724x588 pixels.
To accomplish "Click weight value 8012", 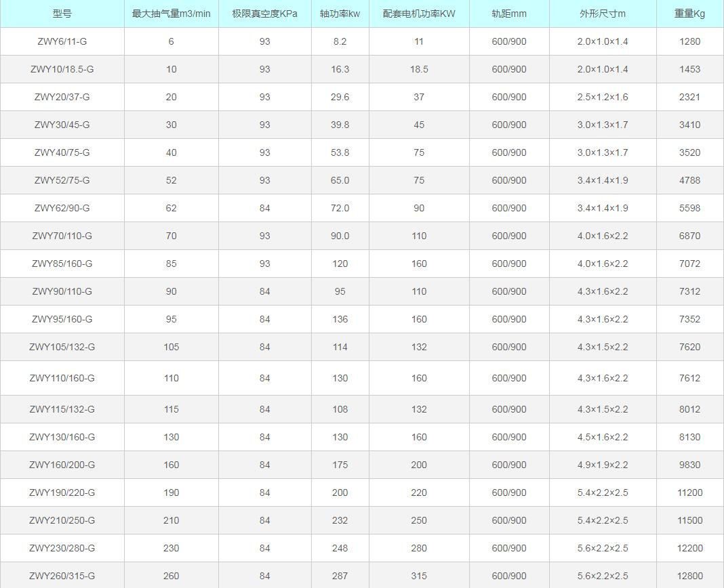I will 689,409.
